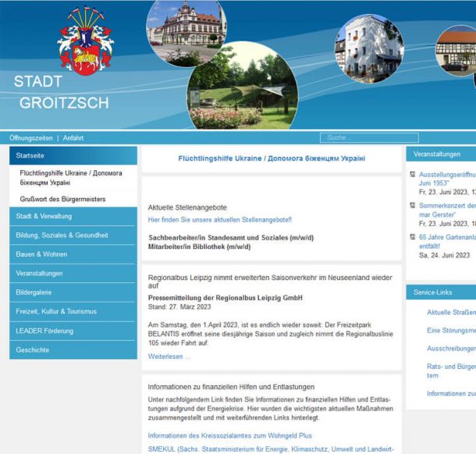Screen dimensions: 476x454
Task: Open the Bildergalerie sidebar menu item
Action: (x=73, y=293)
